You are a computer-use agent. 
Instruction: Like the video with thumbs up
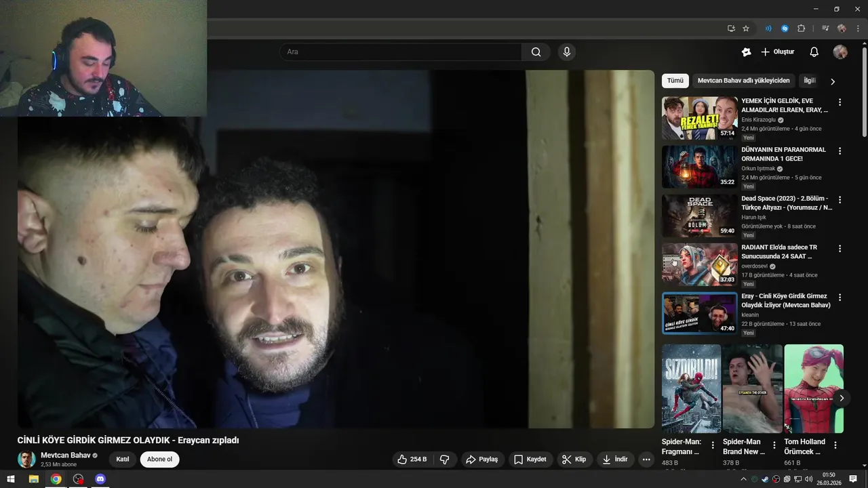pos(412,460)
